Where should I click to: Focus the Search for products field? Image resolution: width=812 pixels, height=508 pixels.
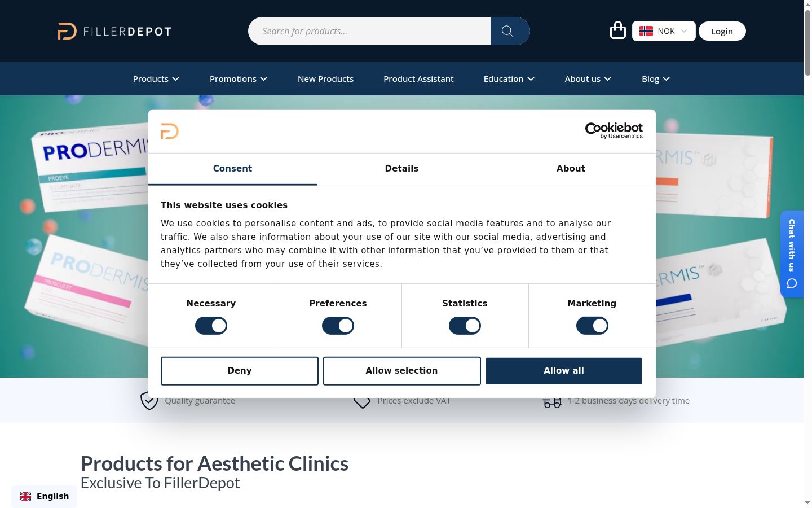click(x=369, y=31)
